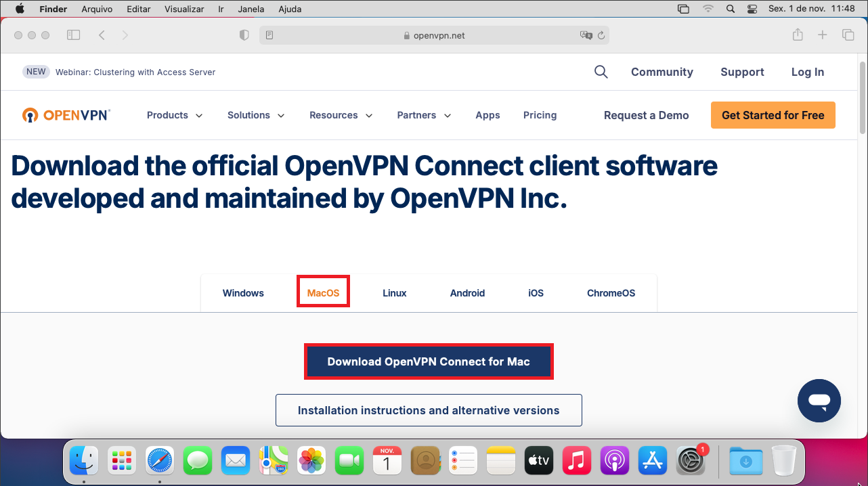Switch to the iOS tab
The width and height of the screenshot is (868, 486).
(x=536, y=293)
